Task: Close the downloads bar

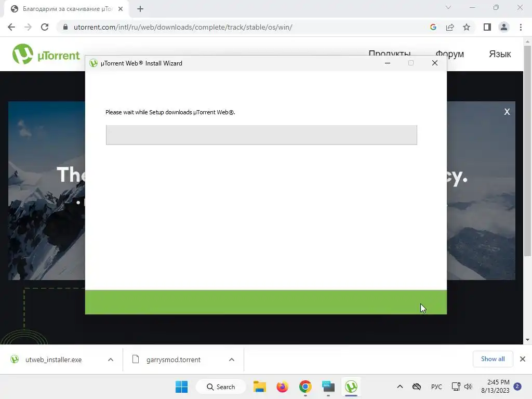Action: pos(523,359)
